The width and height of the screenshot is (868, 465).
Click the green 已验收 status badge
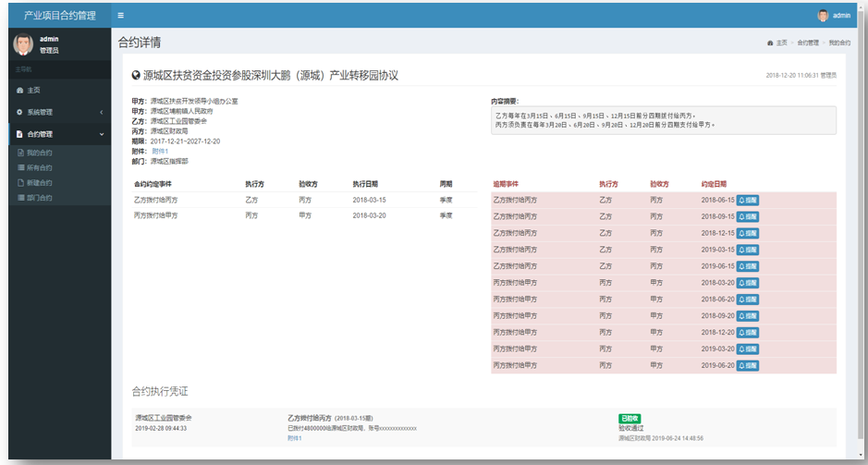pos(630,419)
